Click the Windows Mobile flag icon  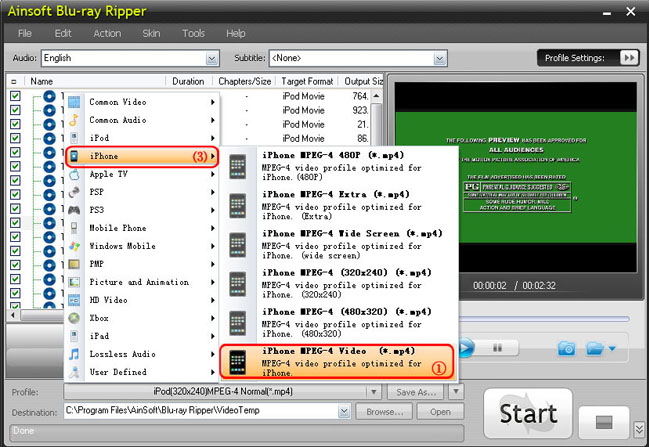coord(74,246)
